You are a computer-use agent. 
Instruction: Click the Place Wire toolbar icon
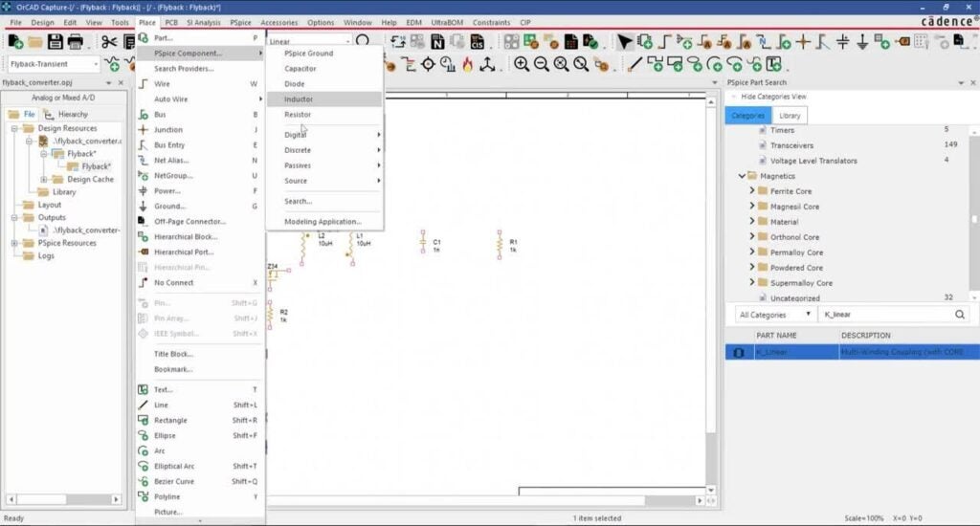pyautogui.click(x=664, y=42)
